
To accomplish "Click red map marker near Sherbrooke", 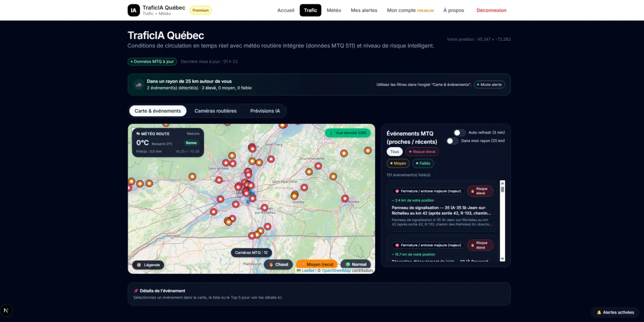I will click(345, 199).
